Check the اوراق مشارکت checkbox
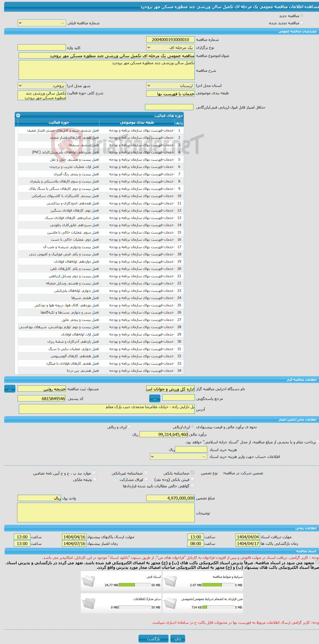 coord(146,479)
